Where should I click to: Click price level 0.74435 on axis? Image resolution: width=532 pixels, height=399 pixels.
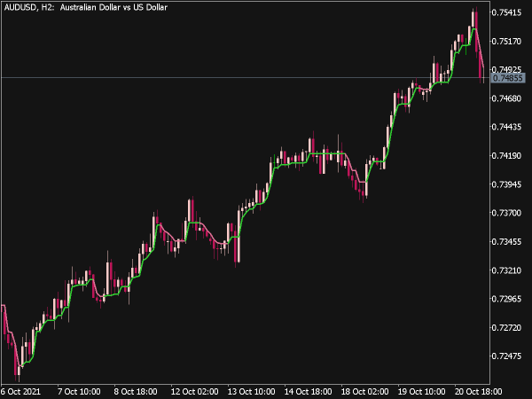[506, 127]
